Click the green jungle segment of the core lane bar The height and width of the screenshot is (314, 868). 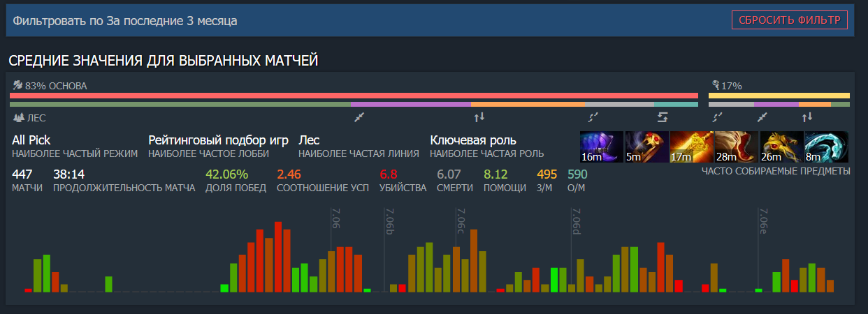coord(180,105)
